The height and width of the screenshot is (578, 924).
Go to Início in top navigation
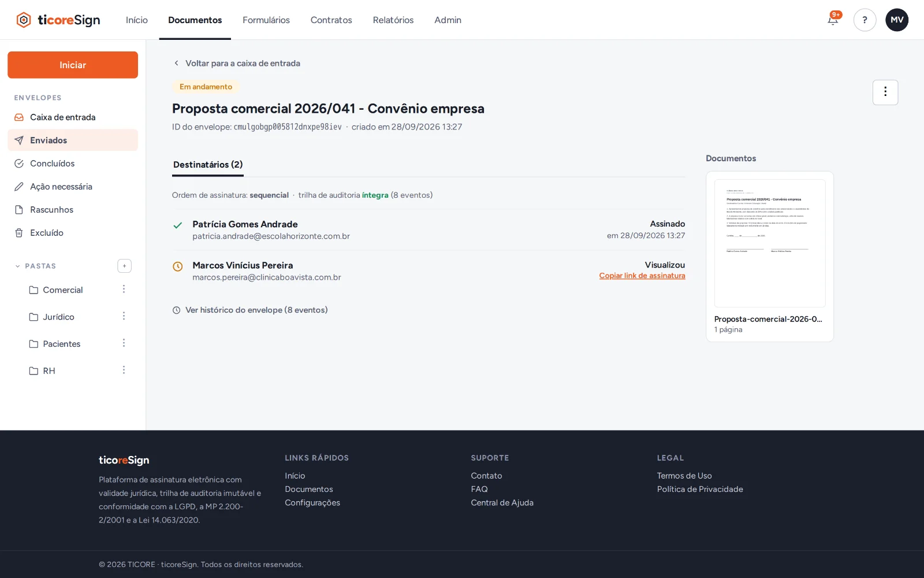click(x=137, y=20)
